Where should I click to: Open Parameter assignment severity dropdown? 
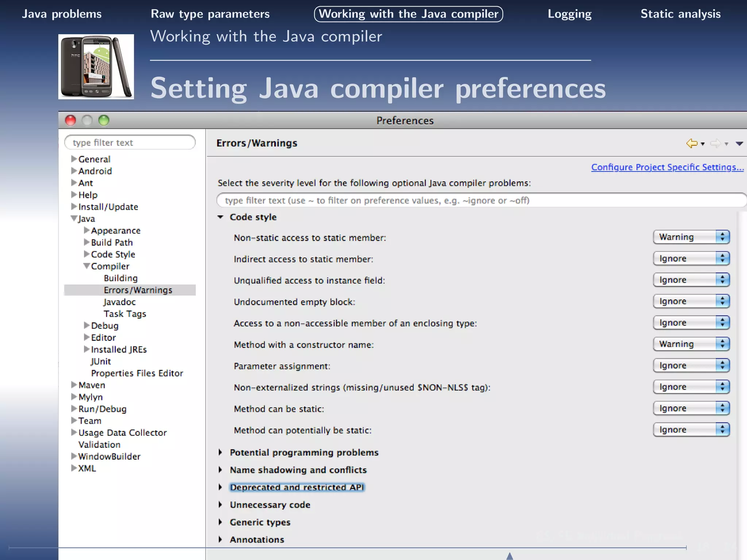(691, 365)
